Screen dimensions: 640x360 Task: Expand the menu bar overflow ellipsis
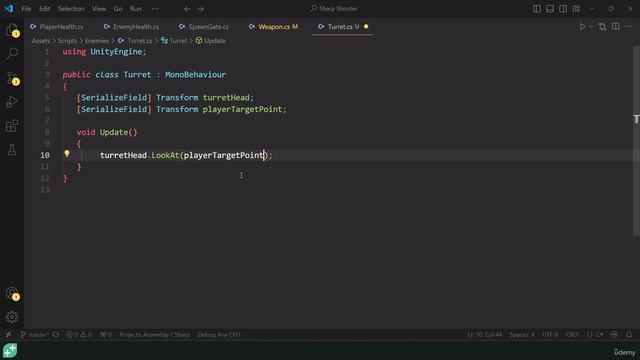tap(155, 9)
